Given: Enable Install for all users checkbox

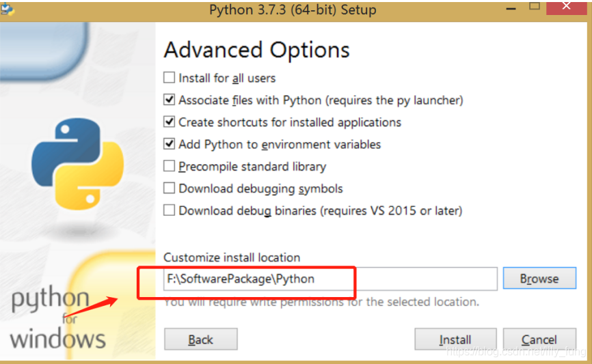Looking at the screenshot, I should pos(169,78).
